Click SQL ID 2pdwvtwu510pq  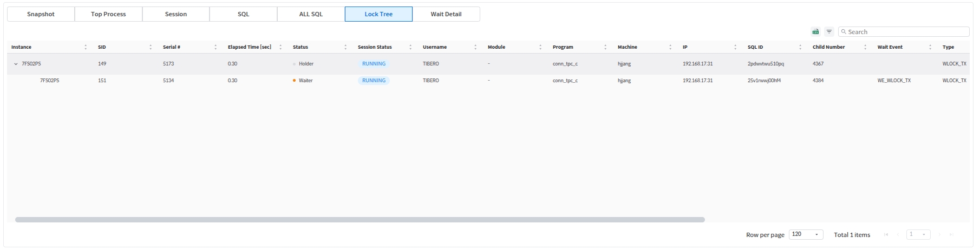(766, 64)
